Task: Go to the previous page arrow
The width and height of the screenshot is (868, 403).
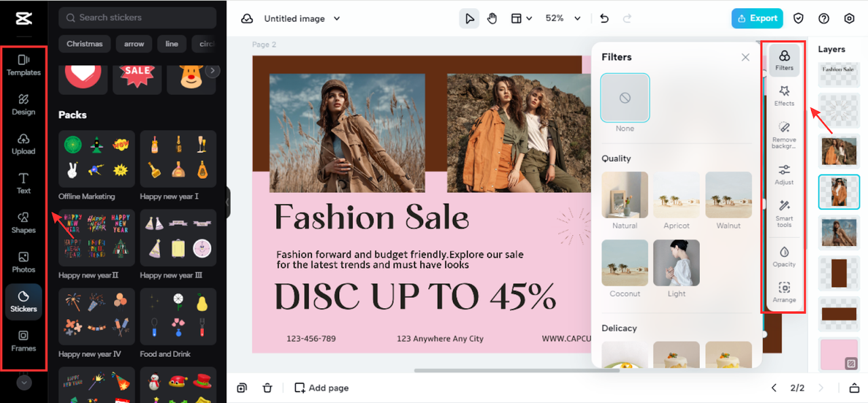Action: 774,388
